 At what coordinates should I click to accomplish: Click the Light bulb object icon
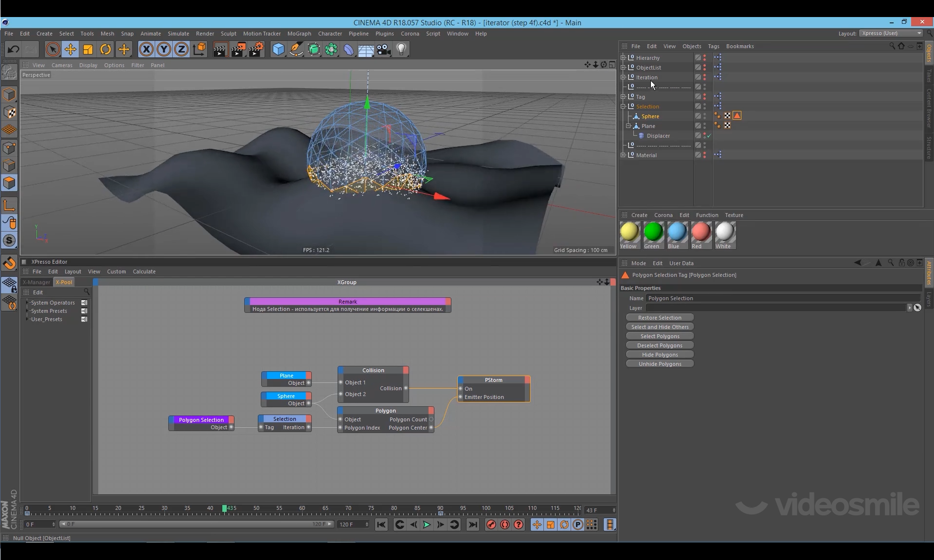(401, 49)
